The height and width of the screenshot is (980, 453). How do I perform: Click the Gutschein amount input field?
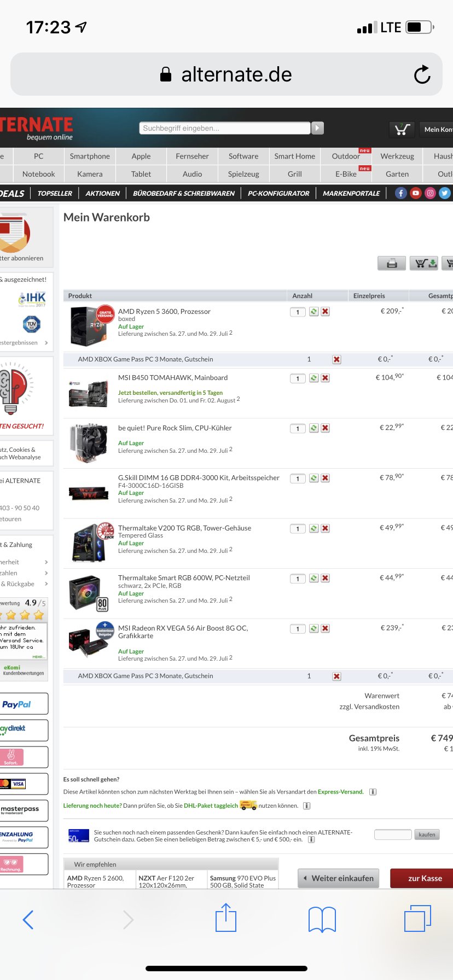point(393,835)
